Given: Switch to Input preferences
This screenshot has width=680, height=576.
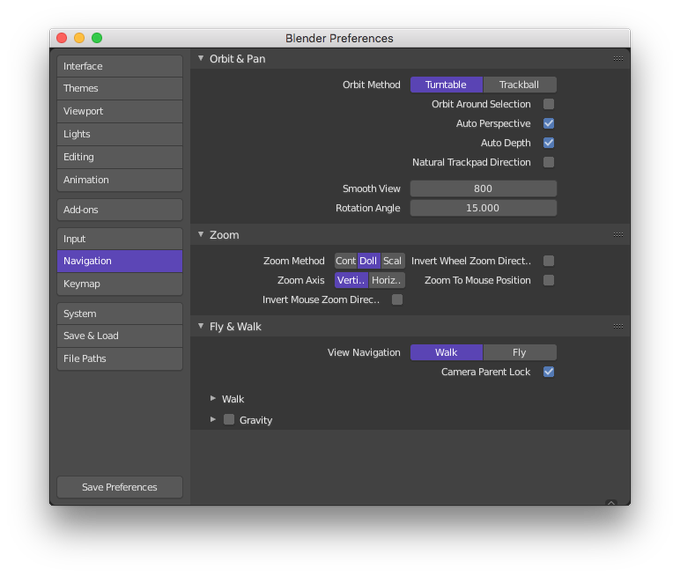Looking at the screenshot, I should 120,239.
